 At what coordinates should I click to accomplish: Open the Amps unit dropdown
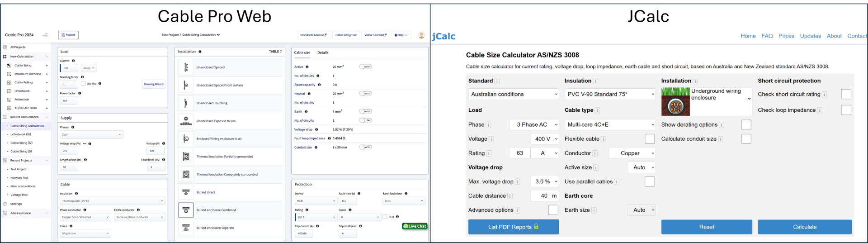89,68
